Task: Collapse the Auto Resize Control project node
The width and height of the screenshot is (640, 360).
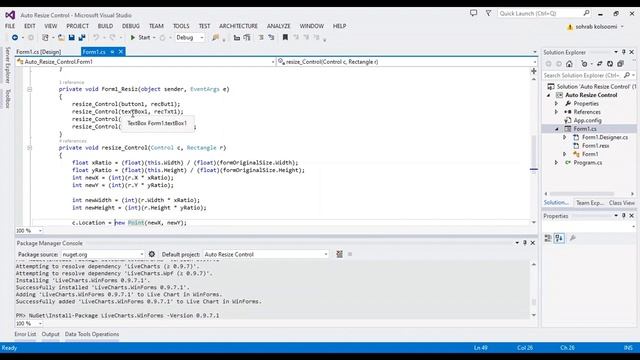Action: click(549, 95)
